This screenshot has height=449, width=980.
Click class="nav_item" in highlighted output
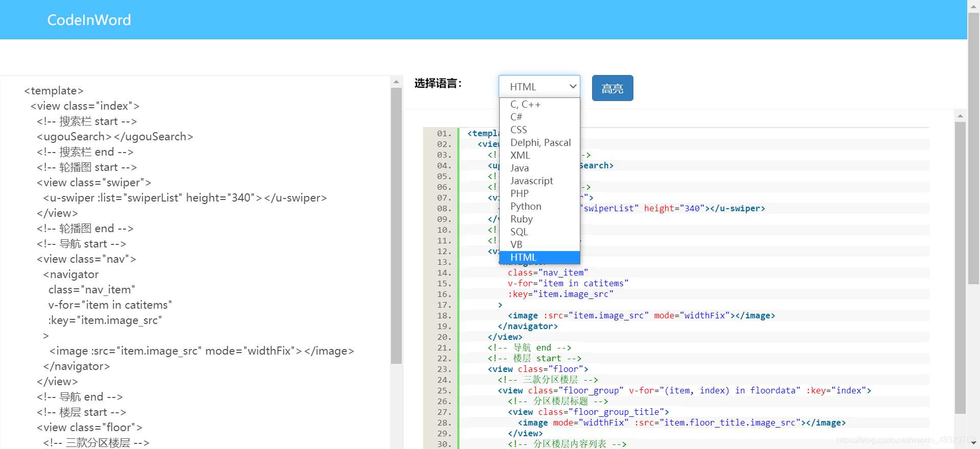point(548,273)
